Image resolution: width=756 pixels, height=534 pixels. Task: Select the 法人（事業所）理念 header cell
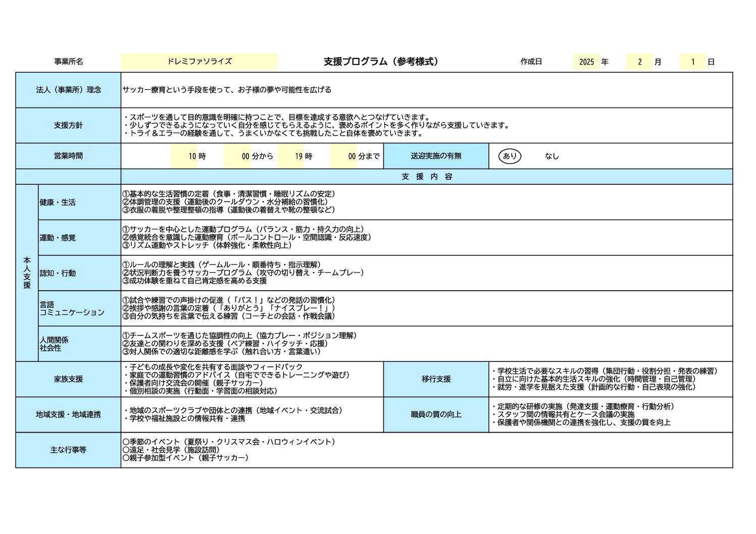coord(68,90)
